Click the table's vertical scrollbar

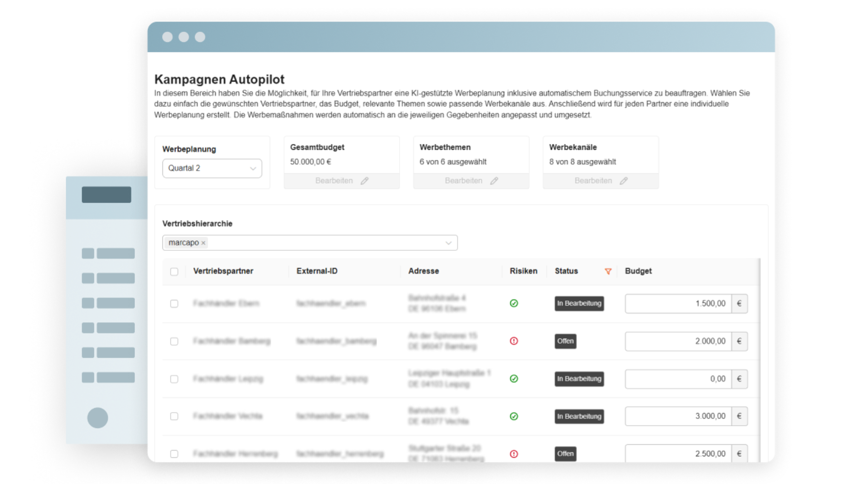coord(759,360)
